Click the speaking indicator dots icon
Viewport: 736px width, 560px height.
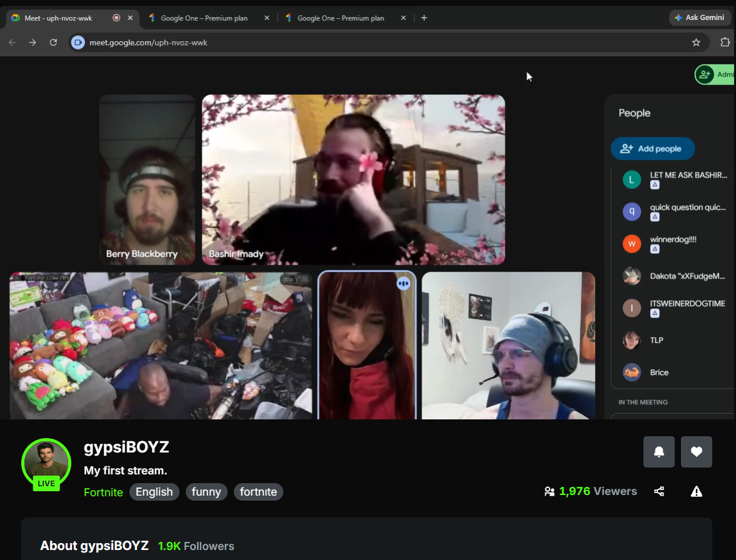(403, 283)
